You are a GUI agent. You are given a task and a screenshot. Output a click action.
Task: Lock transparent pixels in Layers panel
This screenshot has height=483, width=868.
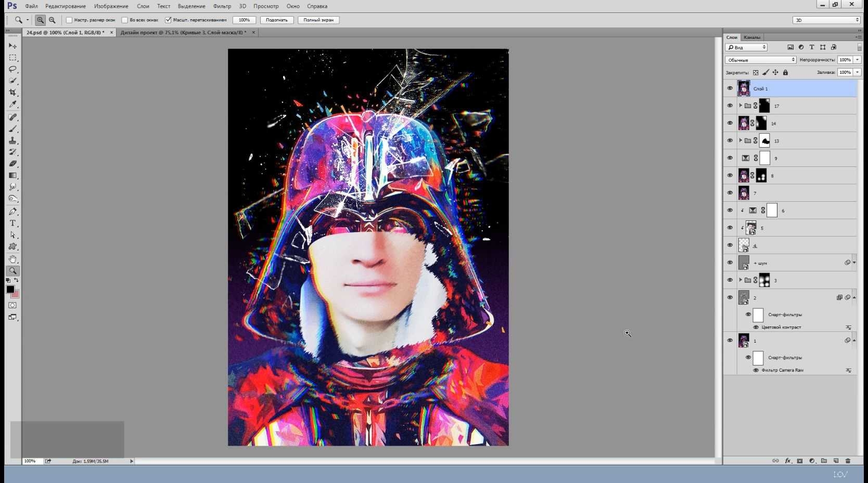pos(756,72)
